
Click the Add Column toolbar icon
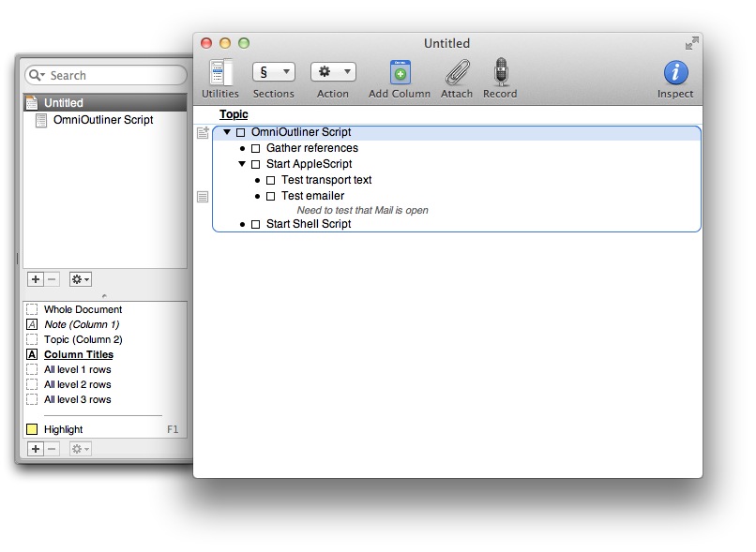pos(400,73)
